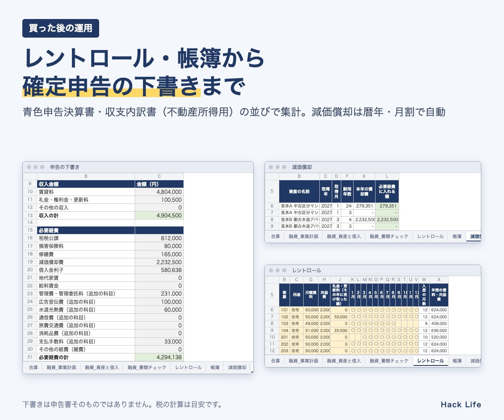This screenshot has width=504, height=420.
Task: Select the 必要経費の計 label cell
Action: tap(86, 357)
